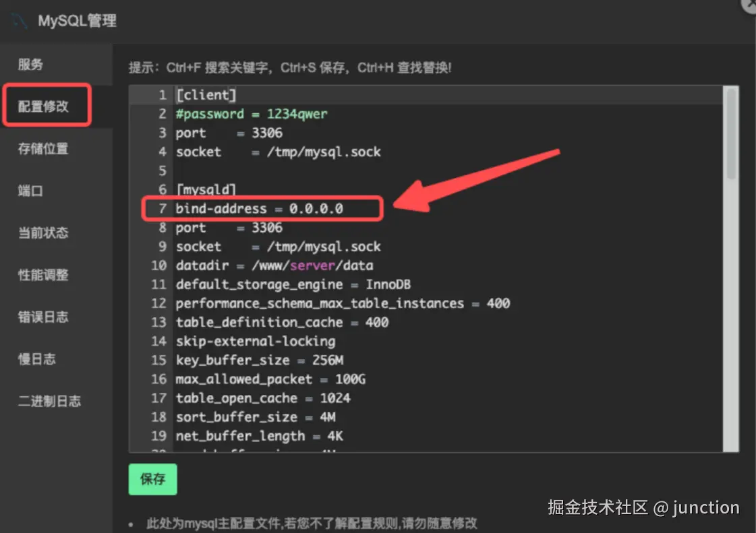Click the green 保存 button
Viewport: 756px width, 533px height.
153,479
